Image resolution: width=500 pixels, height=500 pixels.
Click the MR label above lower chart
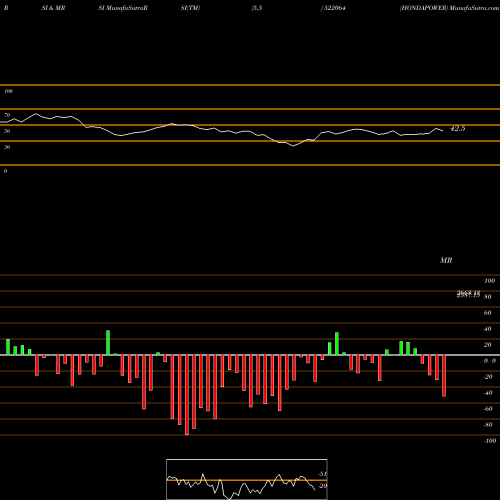coord(446,260)
